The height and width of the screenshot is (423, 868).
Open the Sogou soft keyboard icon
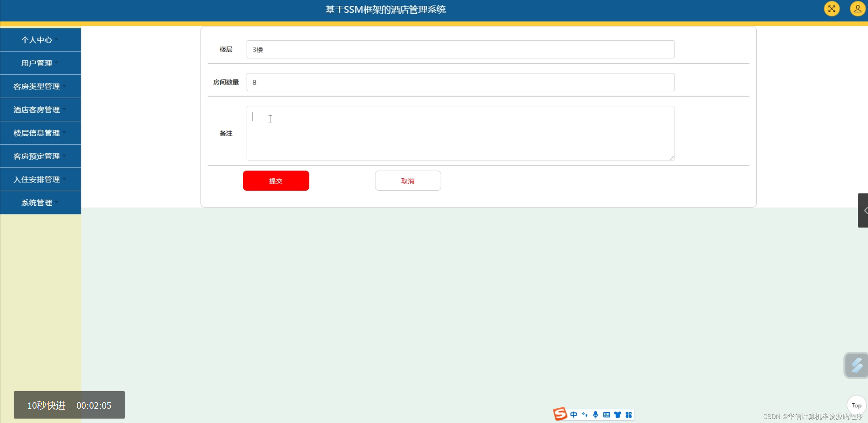(x=606, y=414)
